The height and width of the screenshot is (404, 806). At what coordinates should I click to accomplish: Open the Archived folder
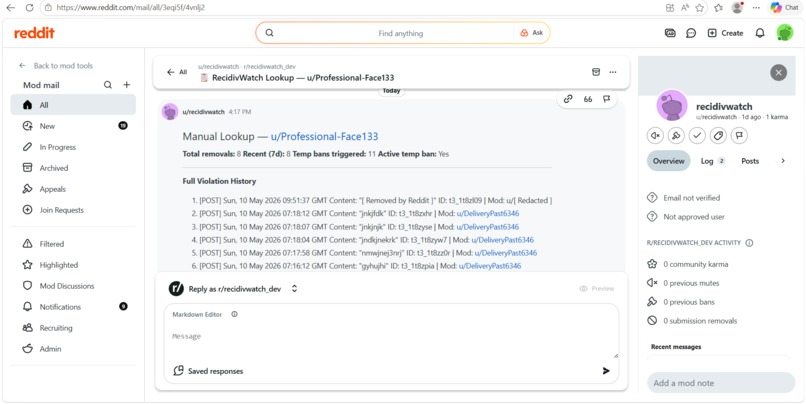pos(73,168)
